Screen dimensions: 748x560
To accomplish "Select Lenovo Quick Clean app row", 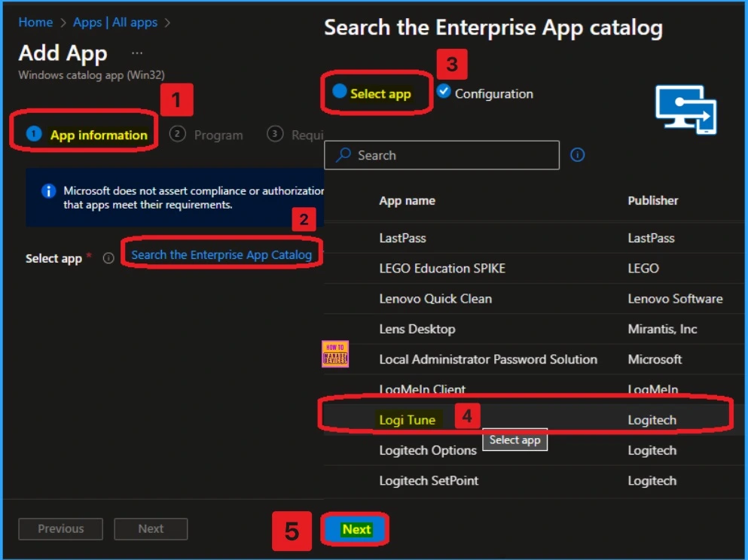I will click(536, 299).
